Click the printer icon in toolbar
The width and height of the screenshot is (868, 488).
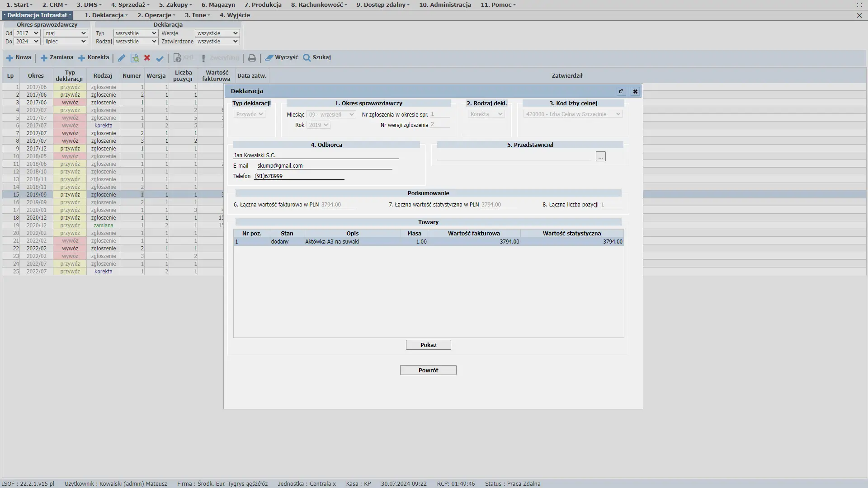pyautogui.click(x=252, y=58)
